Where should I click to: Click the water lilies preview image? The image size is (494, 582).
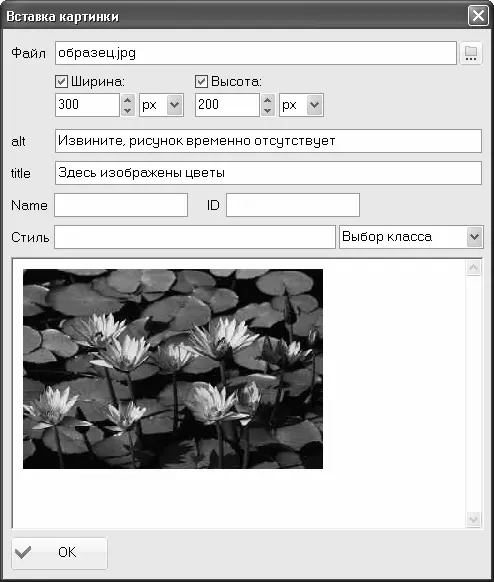pos(173,369)
